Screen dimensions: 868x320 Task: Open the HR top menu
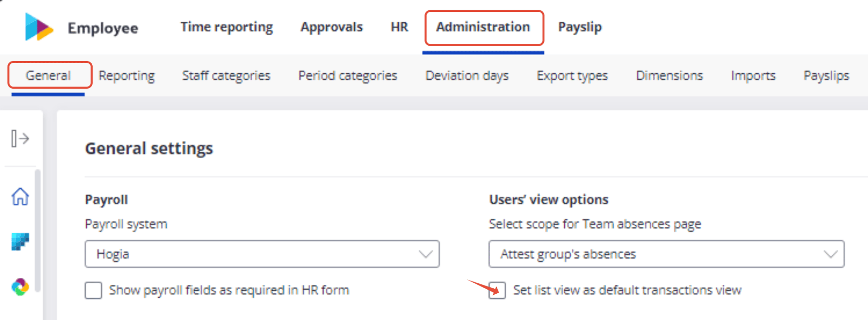[400, 27]
